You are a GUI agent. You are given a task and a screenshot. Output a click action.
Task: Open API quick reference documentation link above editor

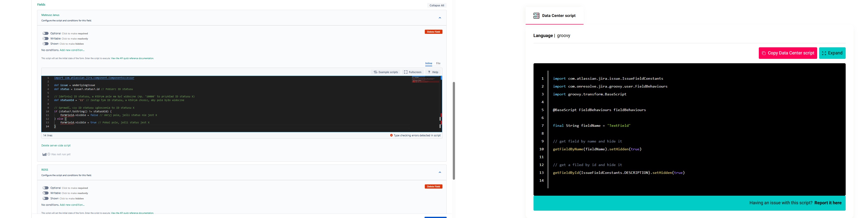point(132,58)
